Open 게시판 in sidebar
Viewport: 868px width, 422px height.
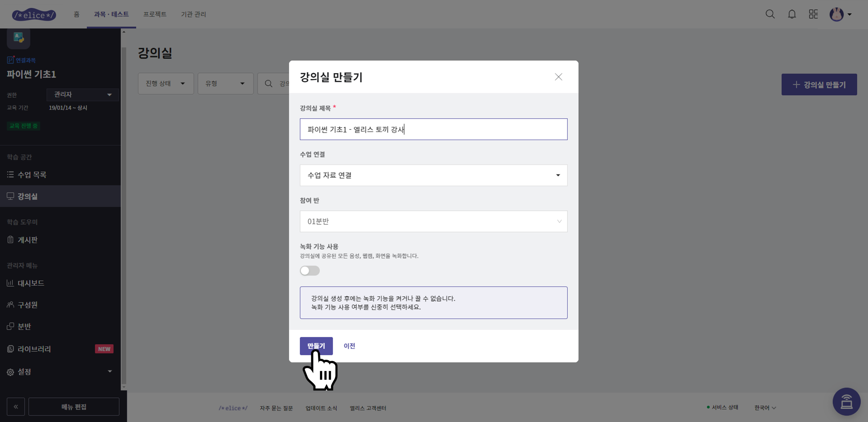[60, 239]
